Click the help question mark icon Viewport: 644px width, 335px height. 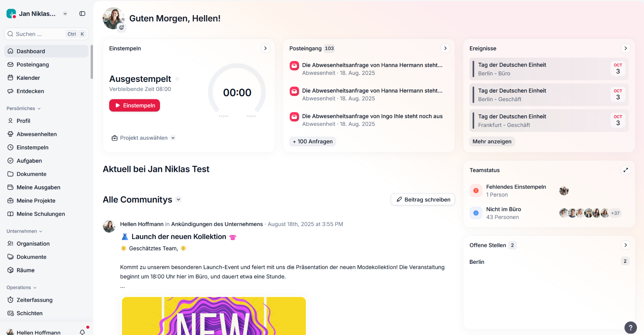[631, 328]
